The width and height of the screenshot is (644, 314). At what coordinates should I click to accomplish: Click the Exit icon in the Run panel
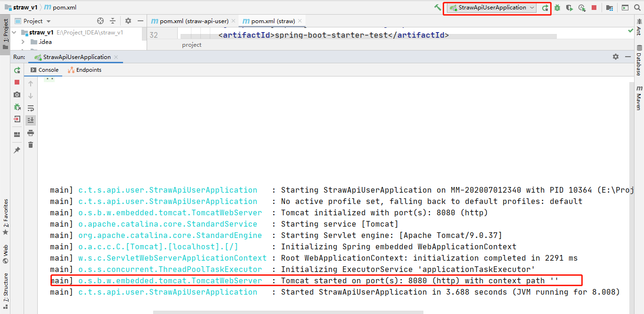tap(17, 119)
